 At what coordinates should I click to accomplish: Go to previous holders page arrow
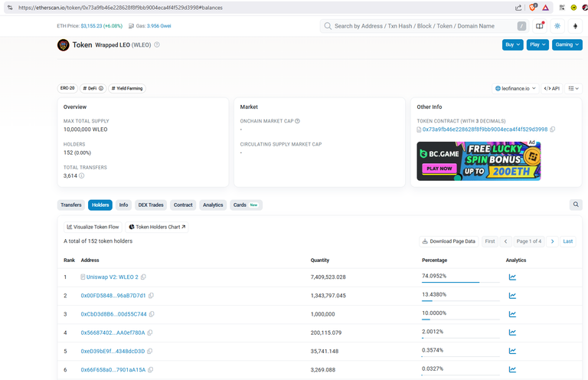505,241
